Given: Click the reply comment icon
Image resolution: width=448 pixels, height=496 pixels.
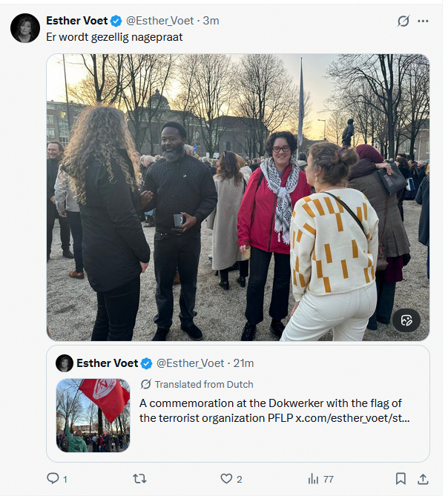Looking at the screenshot, I should 53,479.
